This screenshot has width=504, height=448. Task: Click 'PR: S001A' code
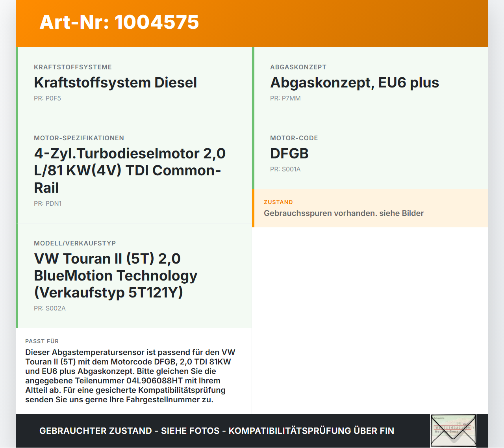coord(285,169)
